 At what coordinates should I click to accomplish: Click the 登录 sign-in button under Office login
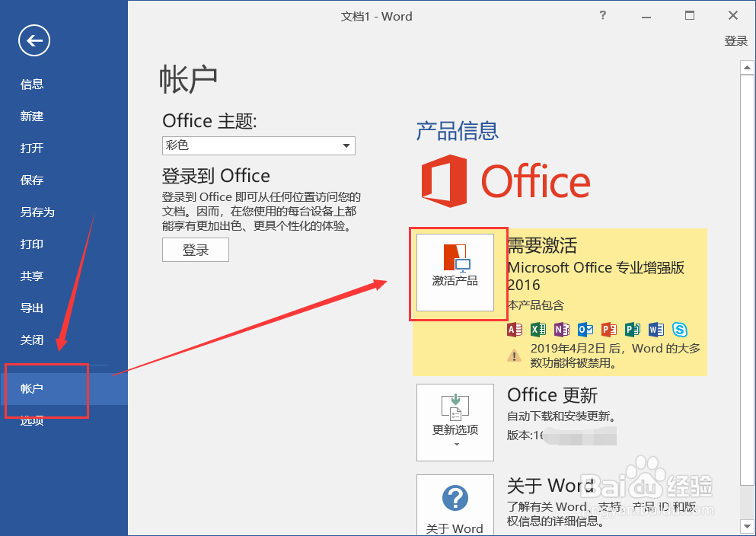click(x=195, y=250)
